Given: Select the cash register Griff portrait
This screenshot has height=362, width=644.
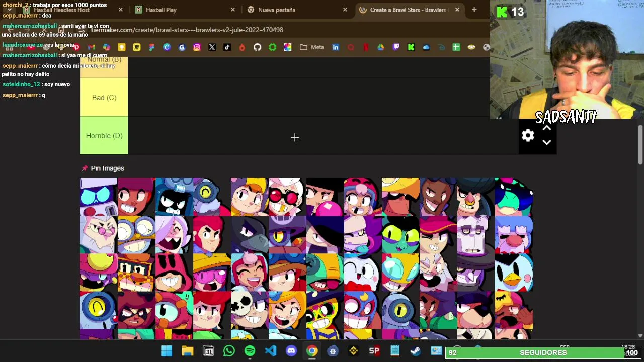Looking at the screenshot, I should pyautogui.click(x=136, y=272).
